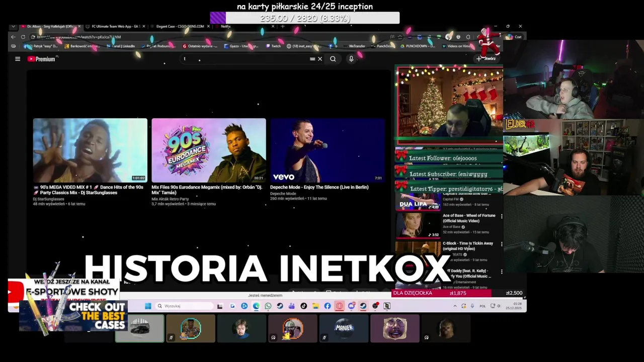Open options menu for Ace of Base video
The image size is (644, 362).
click(501, 216)
